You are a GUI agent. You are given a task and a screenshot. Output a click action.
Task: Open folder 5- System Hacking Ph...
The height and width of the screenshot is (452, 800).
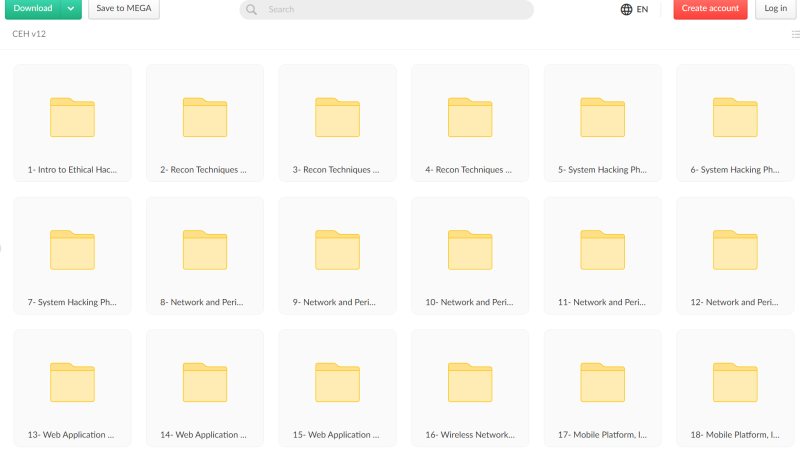(603, 122)
